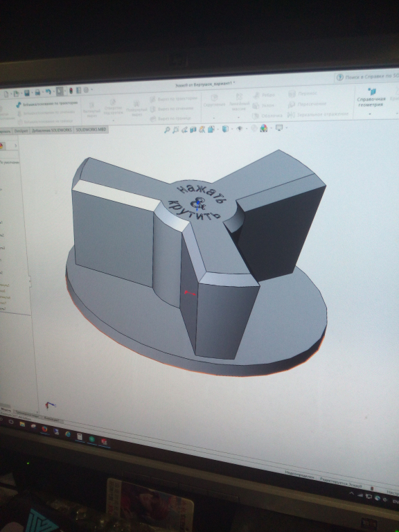Click the Previous View icon
Image resolution: width=399 pixels, height=532 pixels.
coord(184,130)
